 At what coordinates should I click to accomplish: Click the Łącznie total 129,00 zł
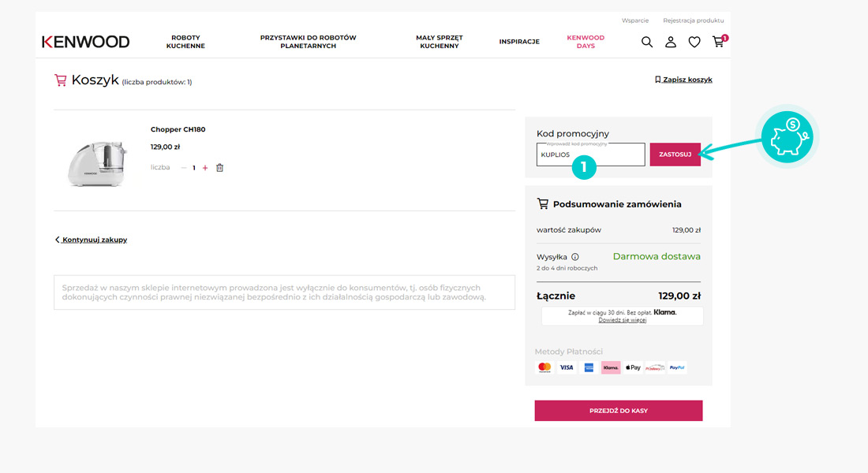pos(679,296)
